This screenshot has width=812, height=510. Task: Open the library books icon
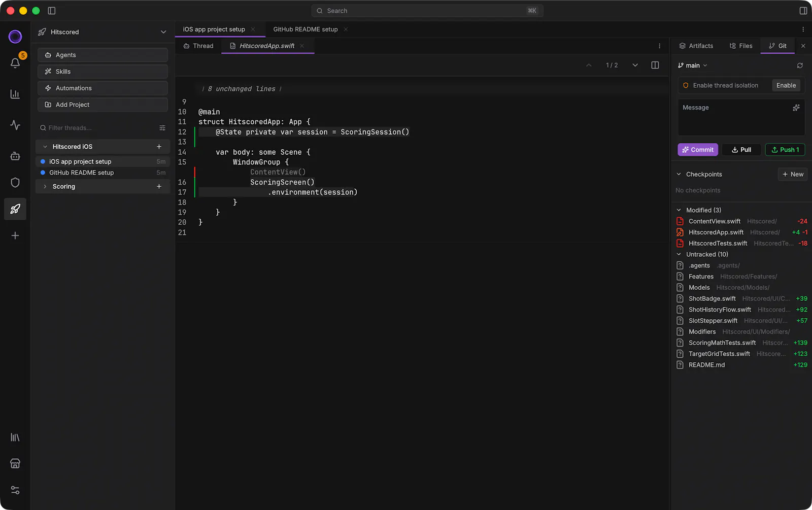coord(15,437)
